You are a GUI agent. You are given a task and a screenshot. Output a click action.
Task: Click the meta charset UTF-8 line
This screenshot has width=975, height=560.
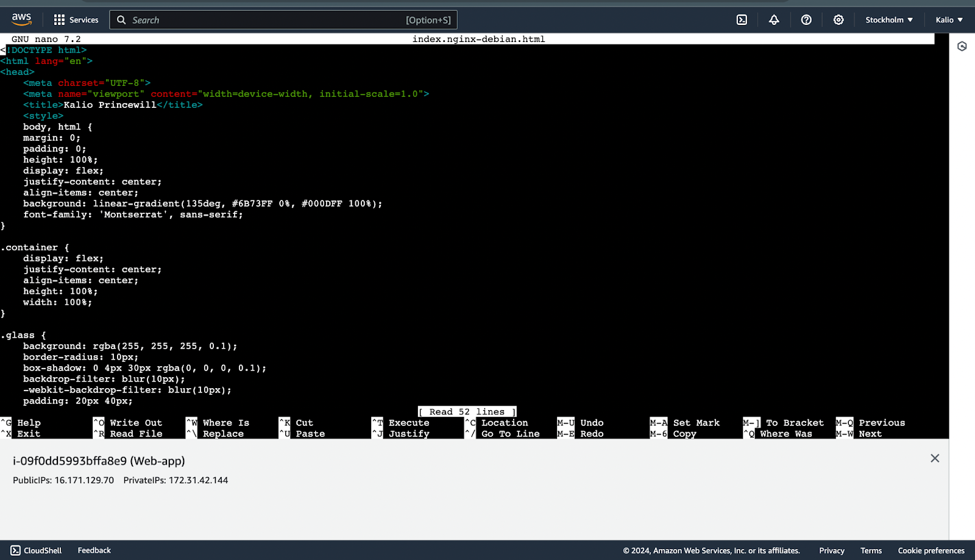(87, 83)
